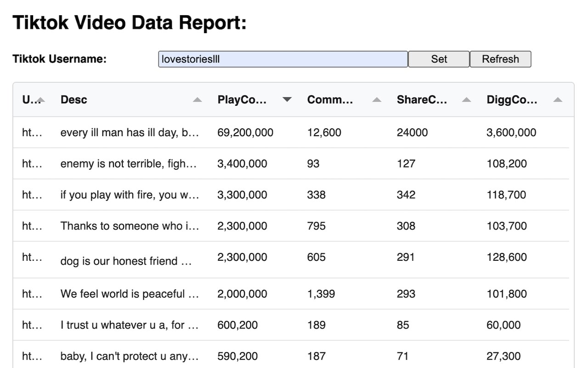Click the 69,200,000 play count cell
588x368 pixels.
[245, 132]
